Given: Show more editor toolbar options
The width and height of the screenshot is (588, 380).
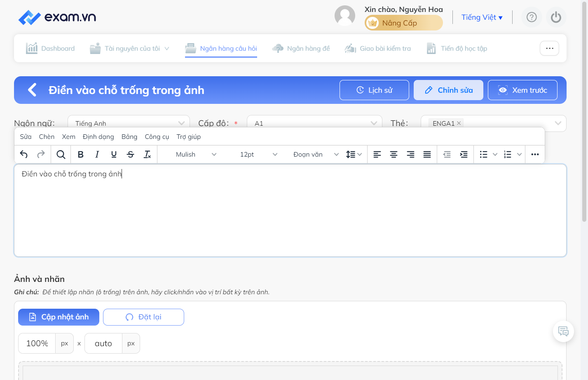Looking at the screenshot, I should click(535, 155).
